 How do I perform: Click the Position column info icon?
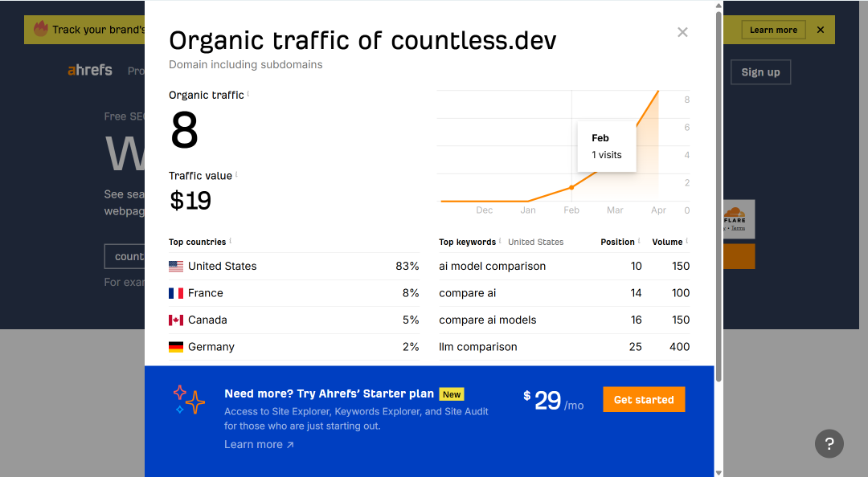coord(639,241)
